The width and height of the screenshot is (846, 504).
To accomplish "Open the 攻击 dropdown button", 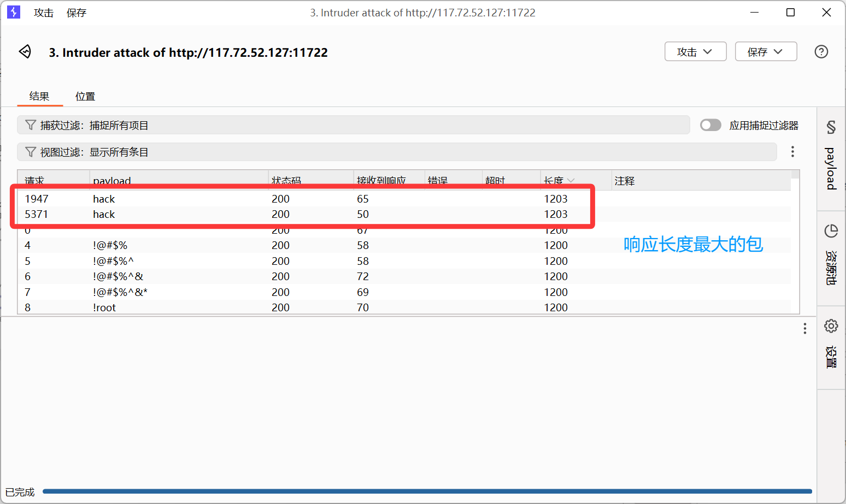I will (x=695, y=51).
